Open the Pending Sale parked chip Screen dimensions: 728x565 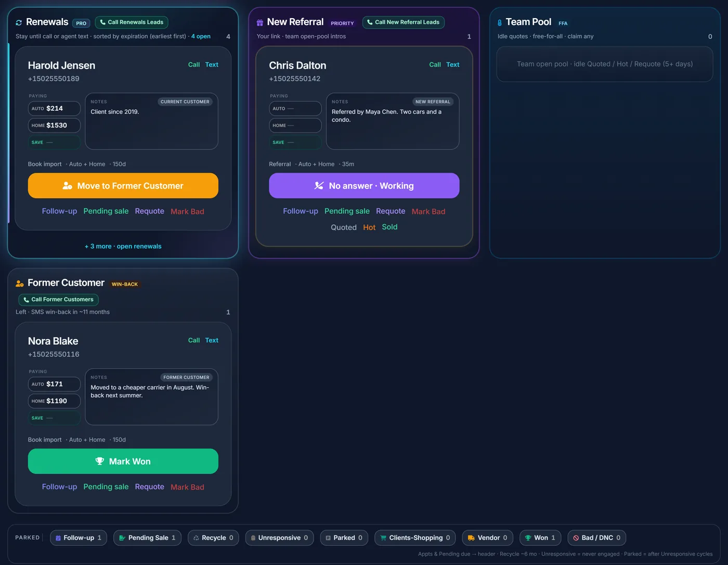(147, 538)
